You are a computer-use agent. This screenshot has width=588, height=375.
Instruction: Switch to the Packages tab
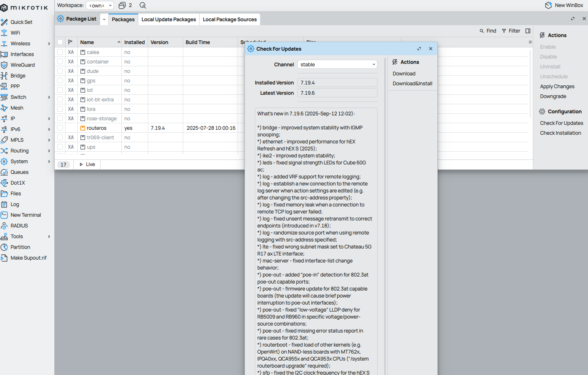[x=123, y=19]
